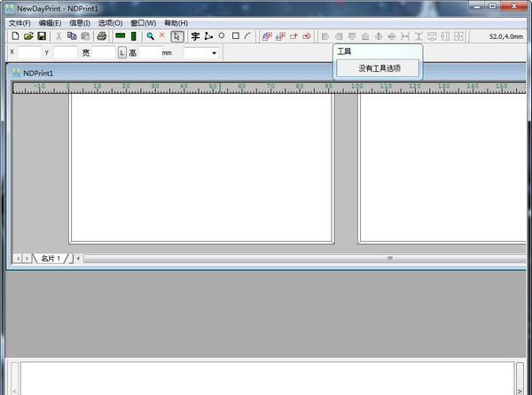532x395 pixels.
Task: Select the green horizontal card orientation icon
Action: (121, 35)
